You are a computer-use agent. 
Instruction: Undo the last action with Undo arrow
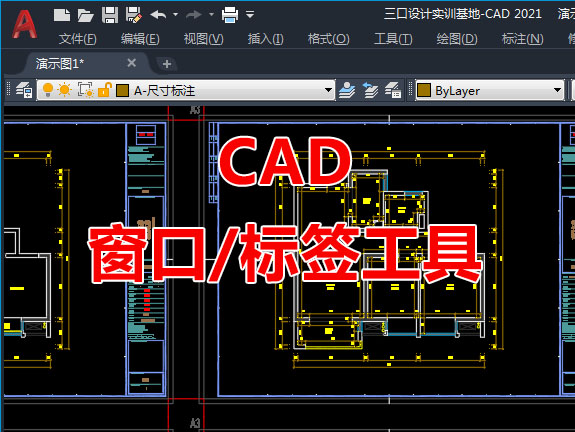point(158,15)
